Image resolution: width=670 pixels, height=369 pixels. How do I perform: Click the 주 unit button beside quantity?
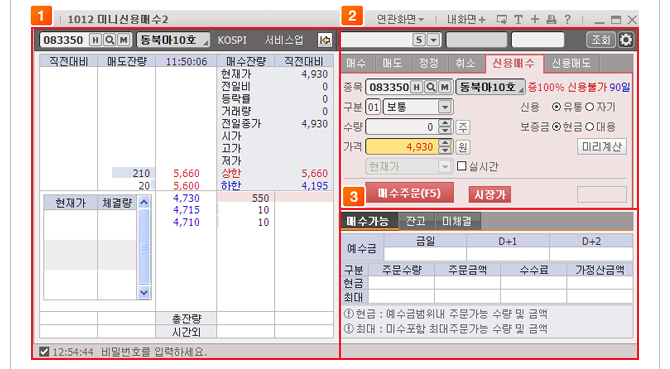[463, 127]
